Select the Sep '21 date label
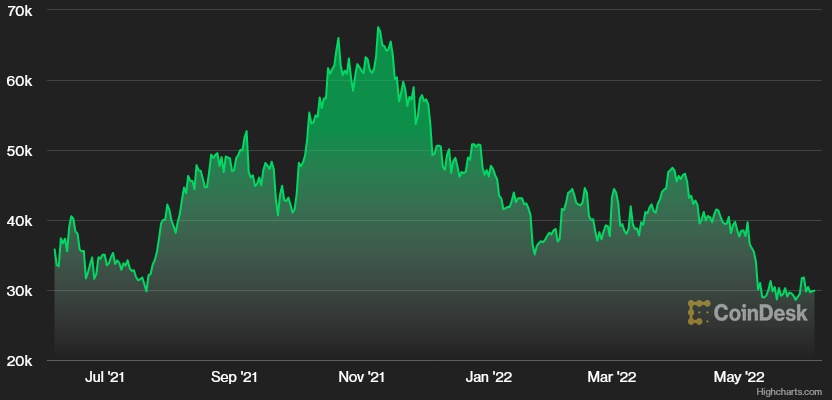 point(236,377)
